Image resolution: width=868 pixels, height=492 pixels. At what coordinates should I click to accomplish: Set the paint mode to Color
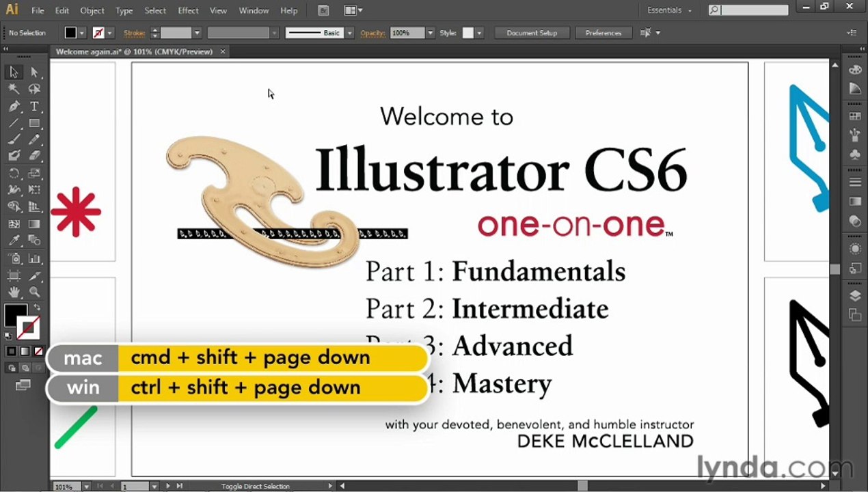coord(12,351)
